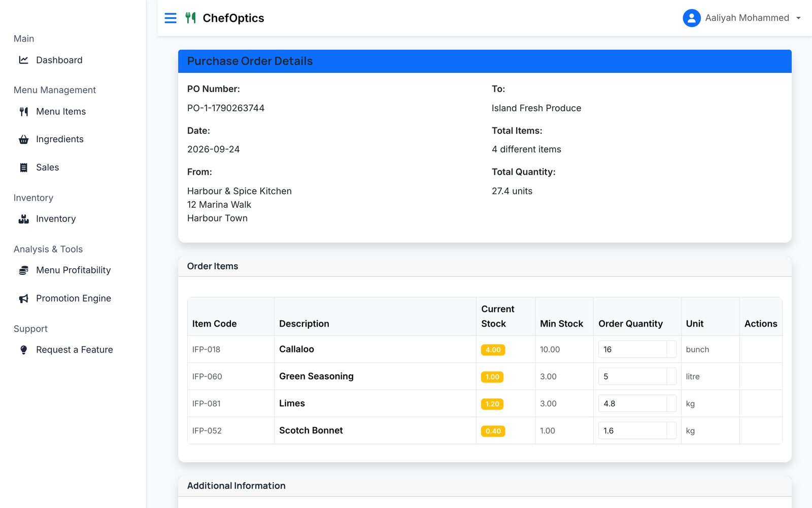Click Harbour & Spice Kitchen address line

(240, 191)
